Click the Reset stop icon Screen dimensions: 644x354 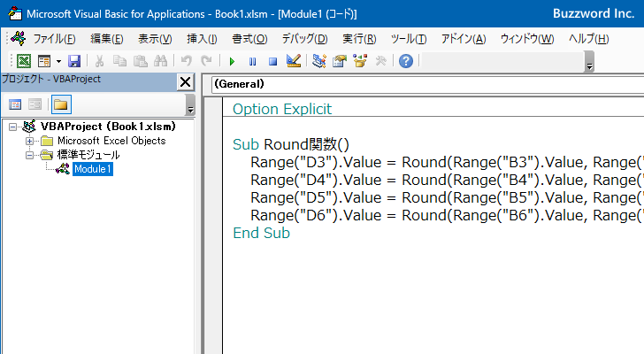(272, 62)
